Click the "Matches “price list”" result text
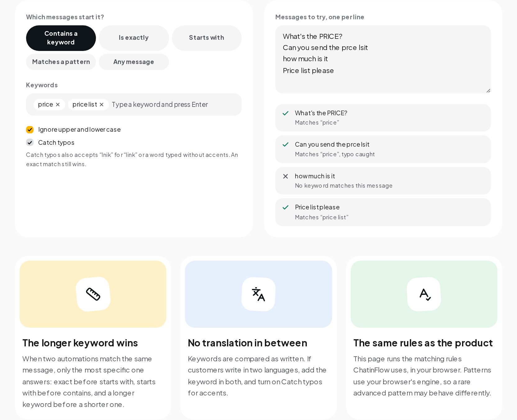This screenshot has height=420, width=517. tap(322, 217)
